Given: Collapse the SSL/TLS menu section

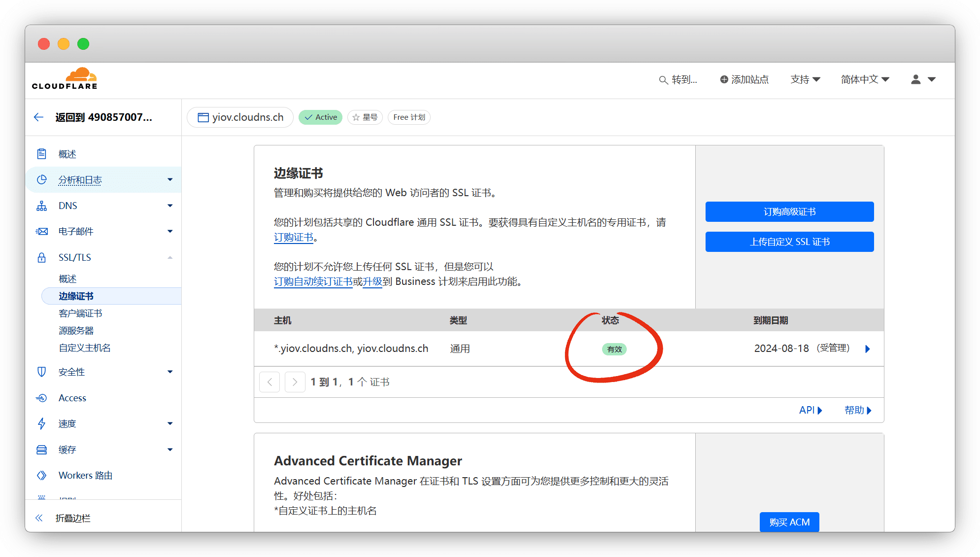Looking at the screenshot, I should click(170, 258).
